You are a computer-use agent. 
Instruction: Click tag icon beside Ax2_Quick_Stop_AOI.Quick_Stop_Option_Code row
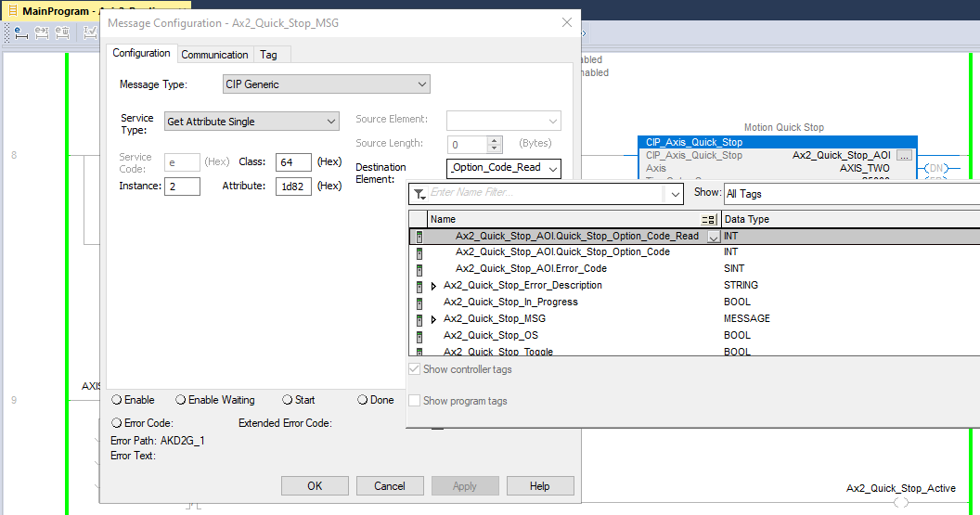[419, 252]
